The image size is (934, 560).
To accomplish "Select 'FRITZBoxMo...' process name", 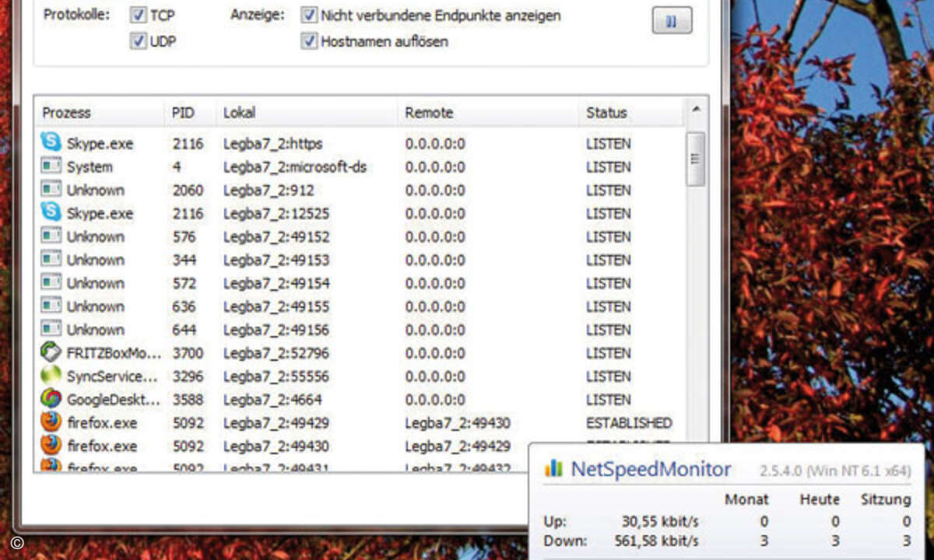I will pyautogui.click(x=114, y=353).
